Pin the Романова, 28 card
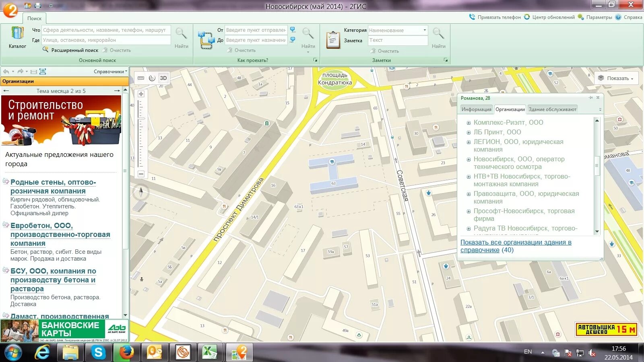Viewport: 644px width, 362px height. click(x=590, y=98)
